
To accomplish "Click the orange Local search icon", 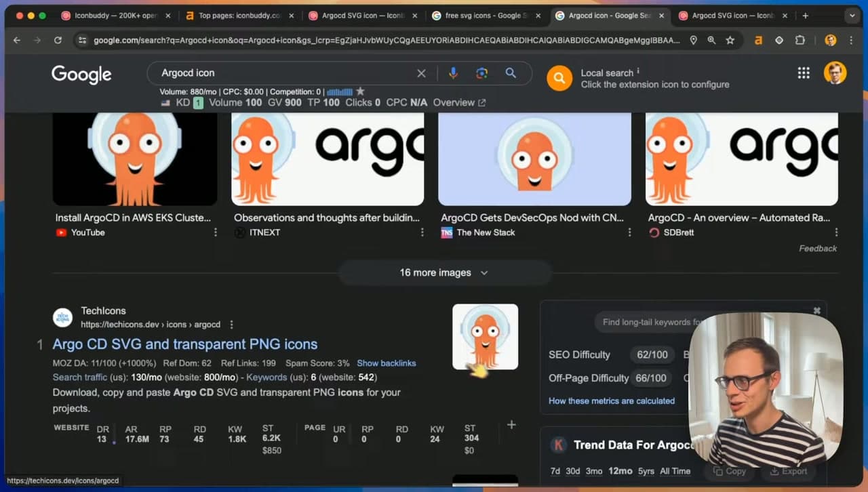I will point(559,79).
